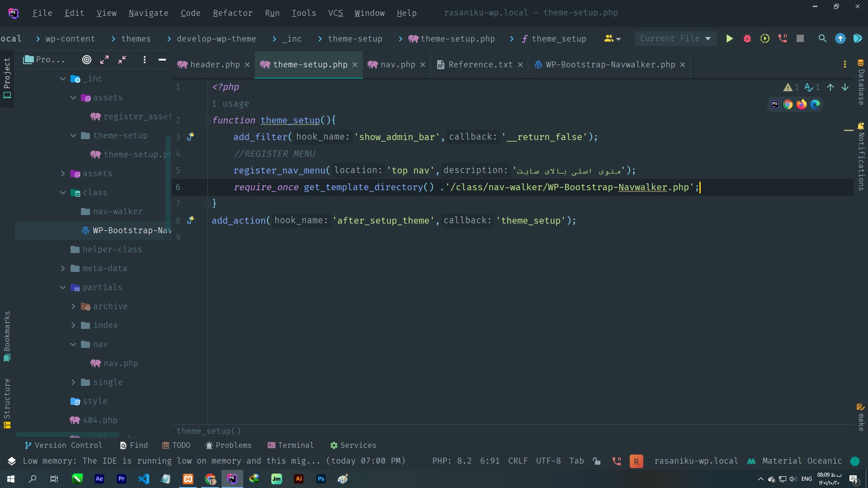Screen dimensions: 868x488
Task: Collapse the _inc folder
Action: (63, 79)
